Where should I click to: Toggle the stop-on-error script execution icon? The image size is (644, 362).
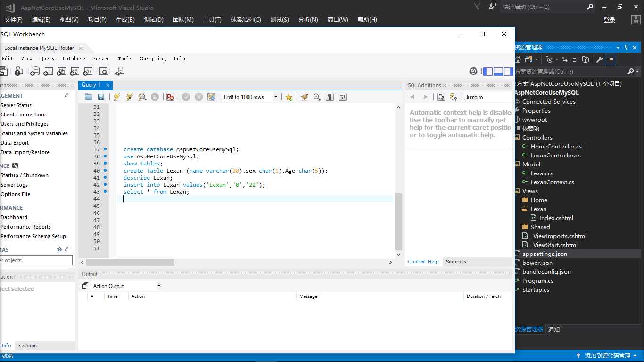170,97
